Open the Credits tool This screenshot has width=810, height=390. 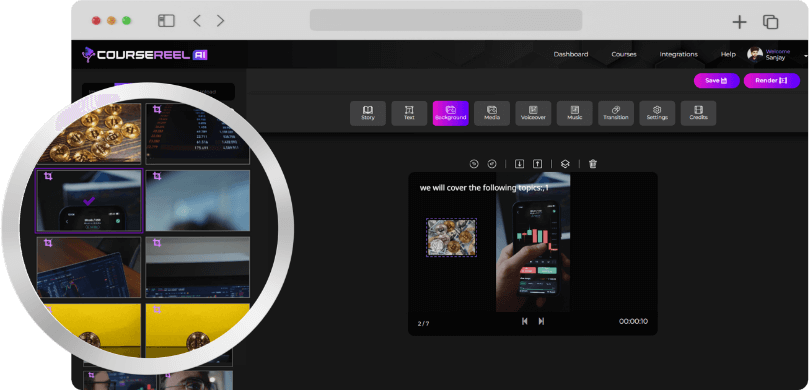point(698,113)
